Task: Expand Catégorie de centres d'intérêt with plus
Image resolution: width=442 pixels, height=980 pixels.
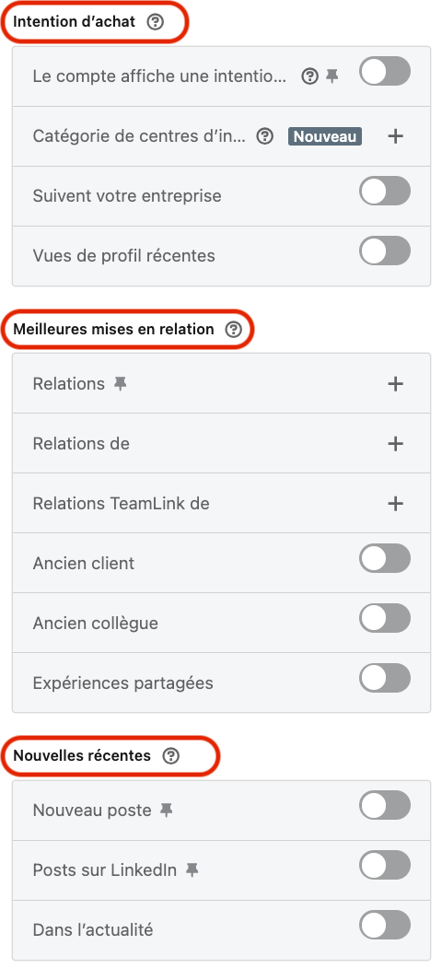Action: (395, 136)
